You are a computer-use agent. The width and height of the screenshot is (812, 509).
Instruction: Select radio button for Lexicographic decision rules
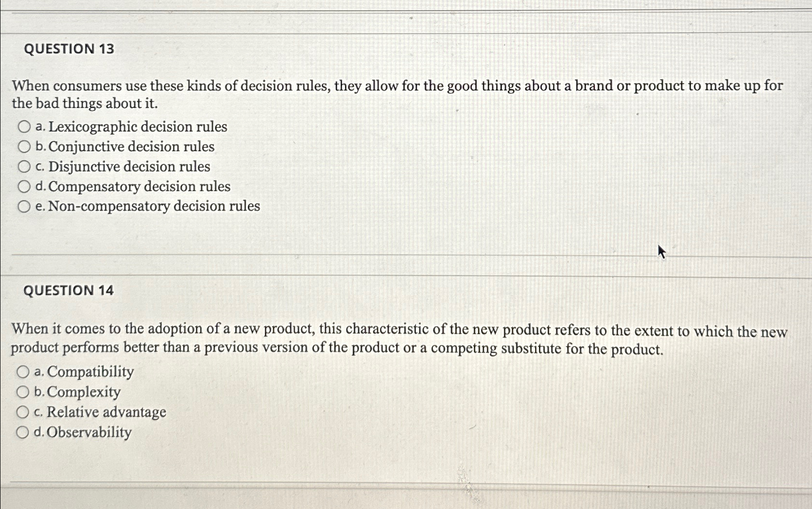(x=24, y=127)
